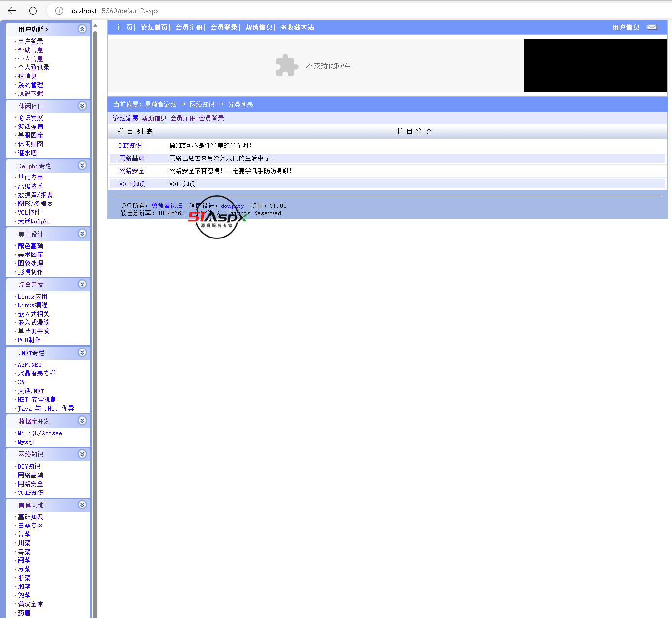Open 影视制作 in the sidebar
672x618 pixels.
[31, 272]
